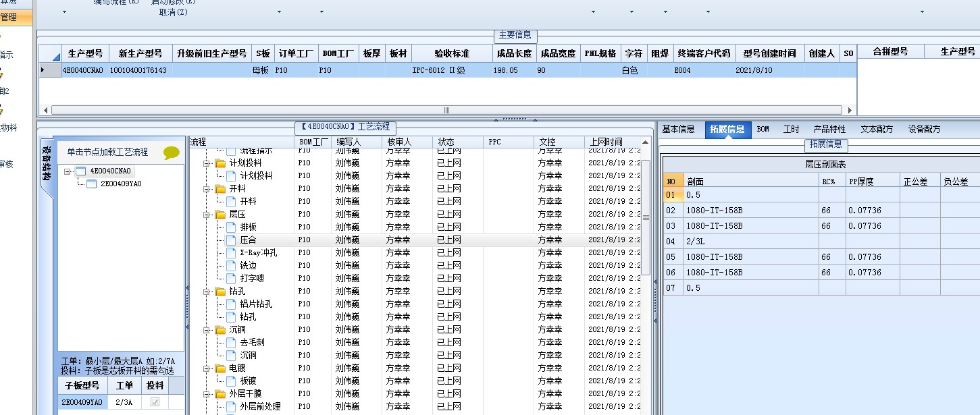Click the document icon beside 去毛刺
The image size is (980, 415).
click(x=231, y=343)
